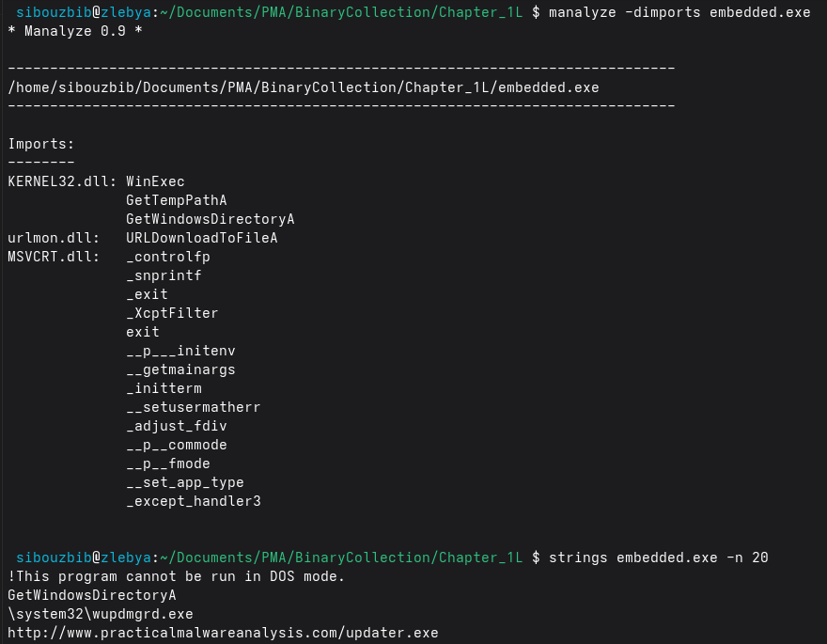Click the URLDownloadToFileA import entry

click(202, 238)
